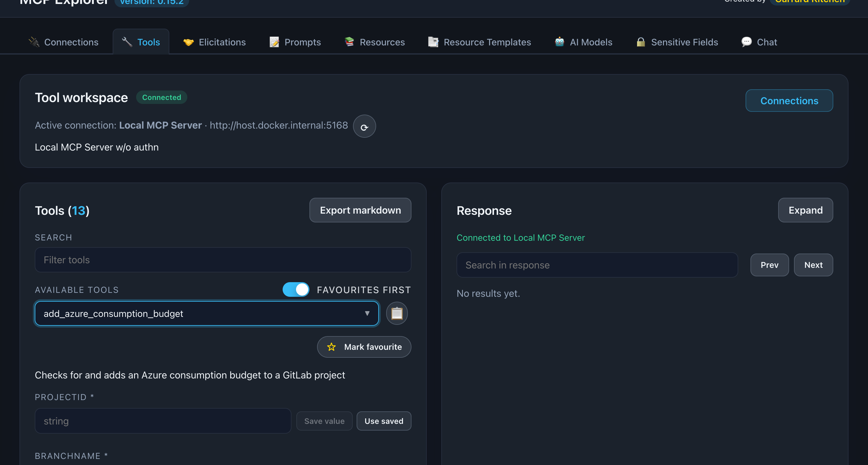Click the Elicitations handshake icon
Viewport: 868px width, 465px height.
(188, 42)
